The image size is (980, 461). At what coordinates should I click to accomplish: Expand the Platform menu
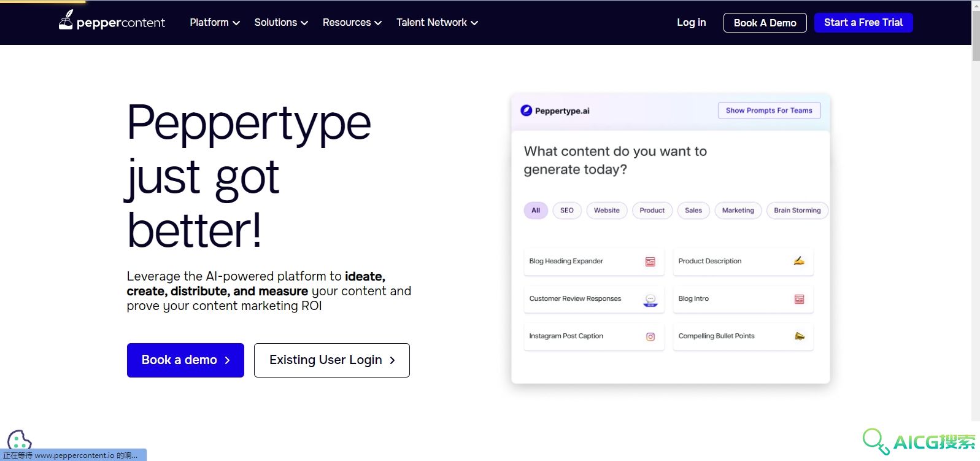(215, 23)
